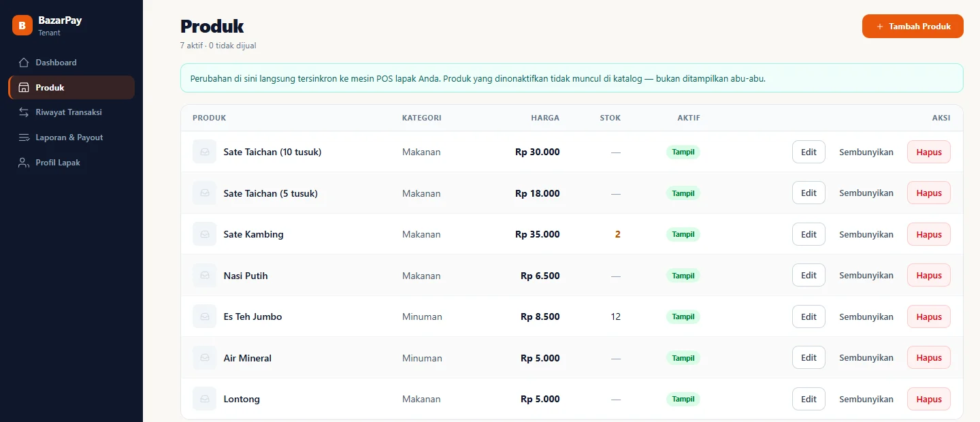Edit the Air Mineral product
The image size is (980, 422).
[x=808, y=358]
